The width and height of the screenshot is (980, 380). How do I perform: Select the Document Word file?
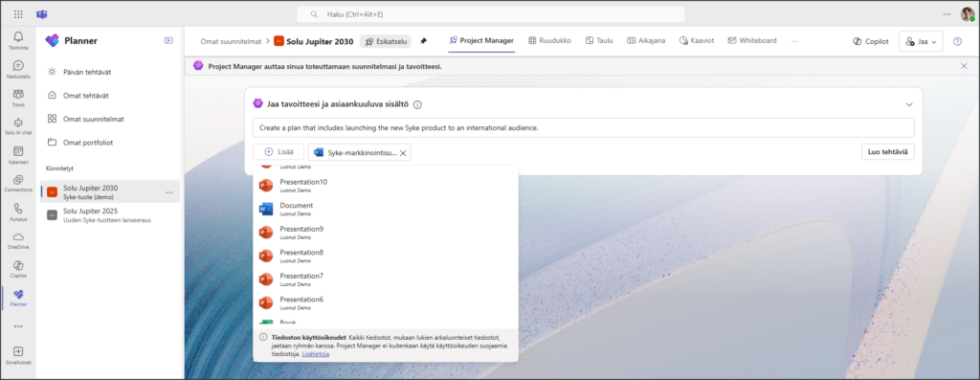tap(385, 209)
